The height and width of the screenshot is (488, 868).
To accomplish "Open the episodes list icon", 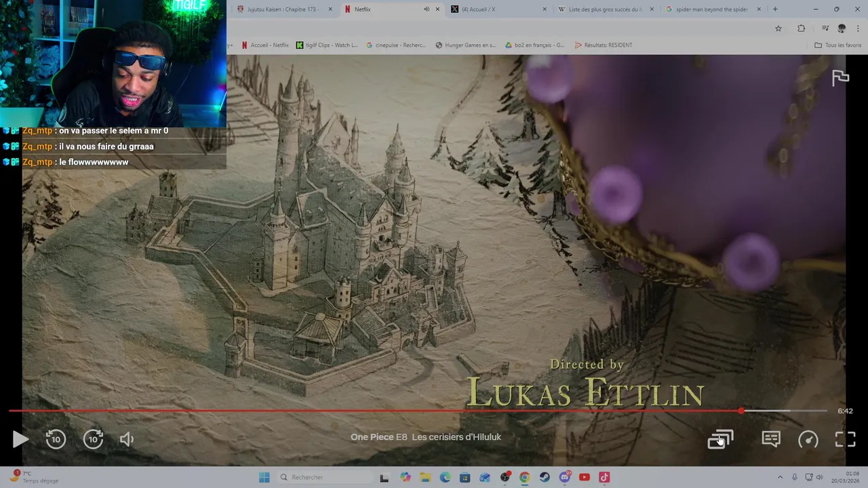I will tap(720, 439).
